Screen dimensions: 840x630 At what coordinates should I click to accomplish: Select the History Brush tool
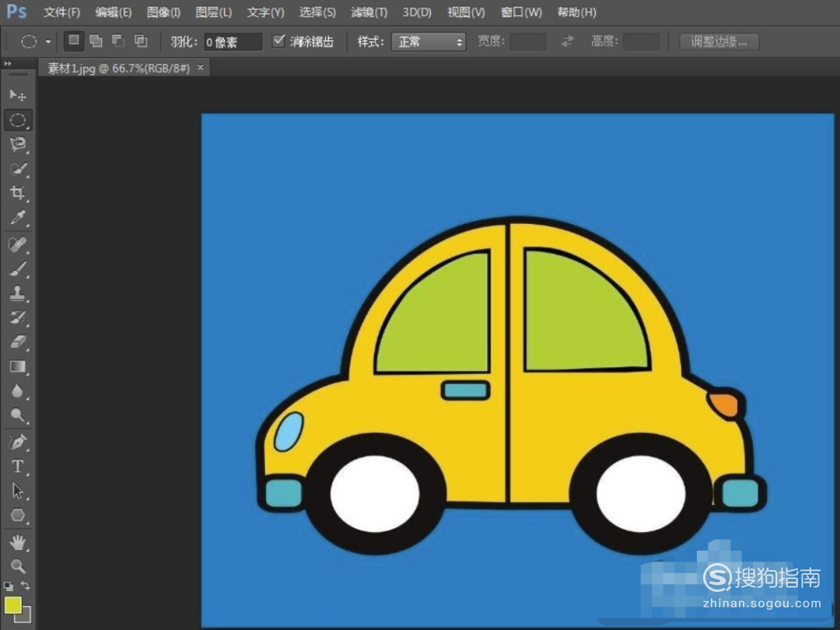pyautogui.click(x=18, y=317)
